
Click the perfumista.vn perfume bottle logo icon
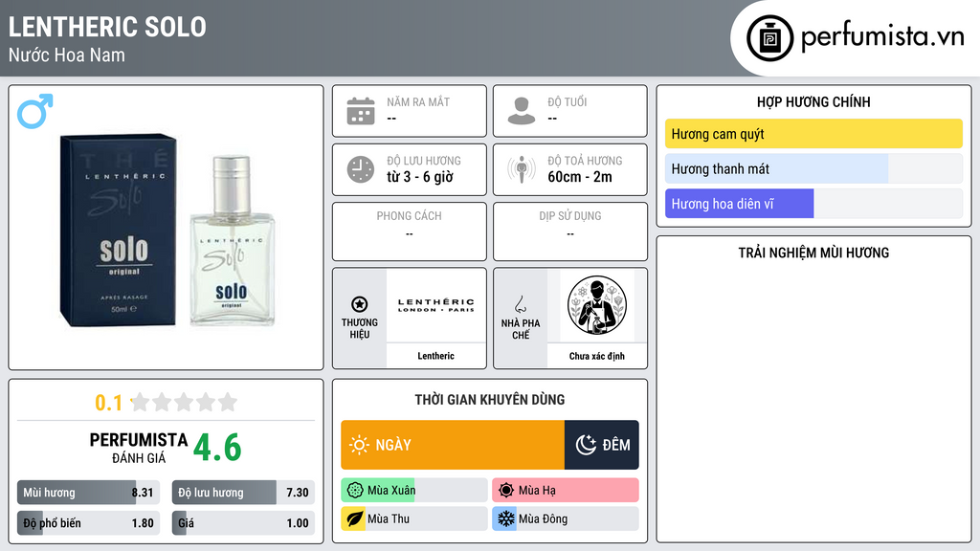pos(769,38)
